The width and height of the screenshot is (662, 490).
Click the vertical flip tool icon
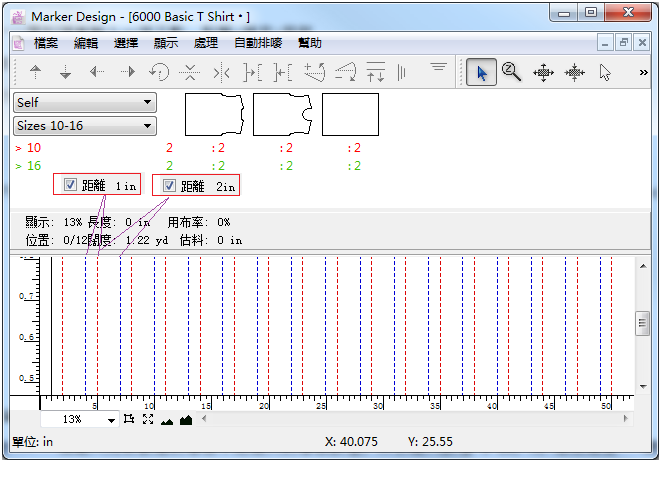(190, 72)
